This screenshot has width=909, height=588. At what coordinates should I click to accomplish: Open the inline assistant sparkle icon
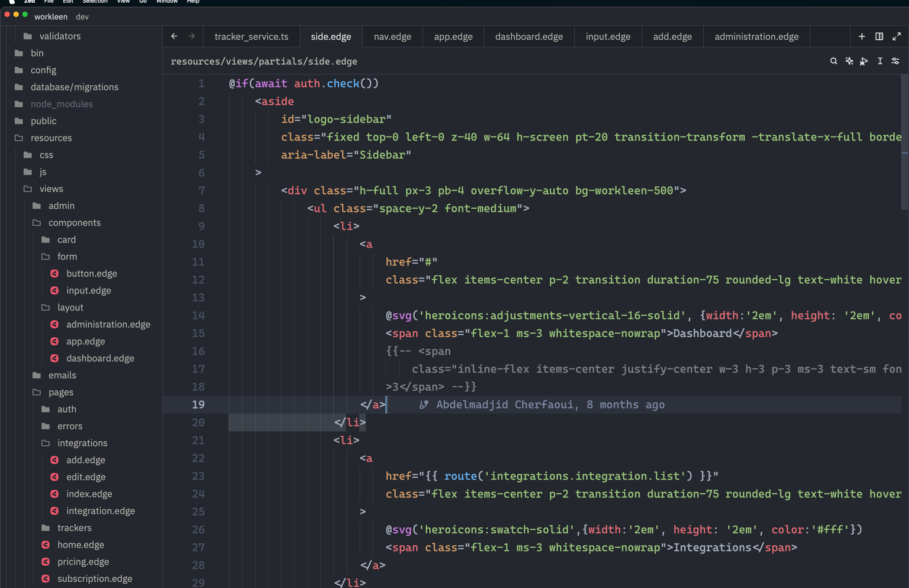click(x=849, y=61)
